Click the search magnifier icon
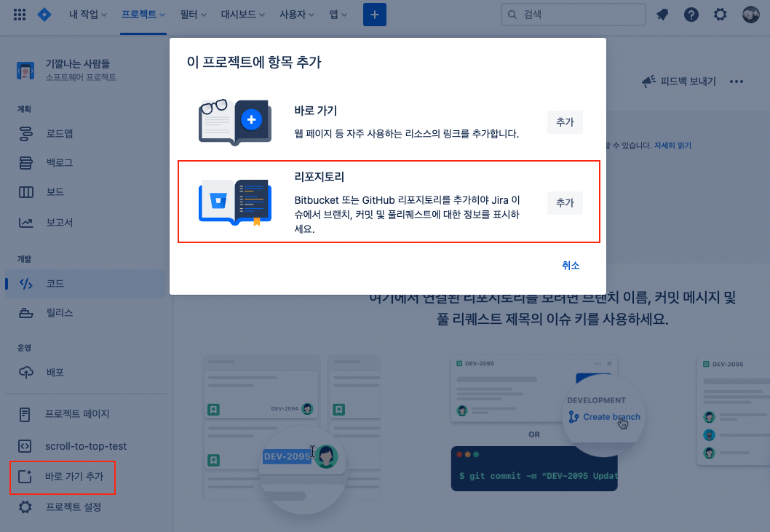 [512, 15]
